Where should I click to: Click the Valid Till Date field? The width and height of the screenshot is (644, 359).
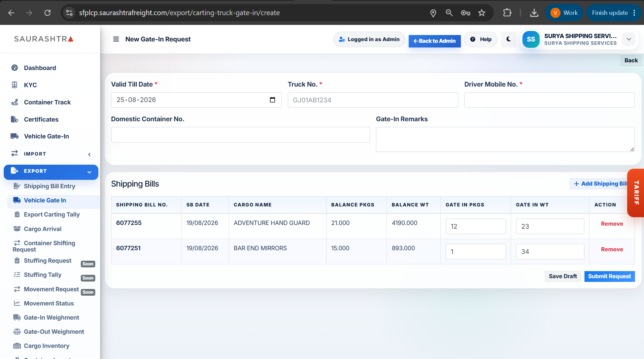click(x=196, y=100)
